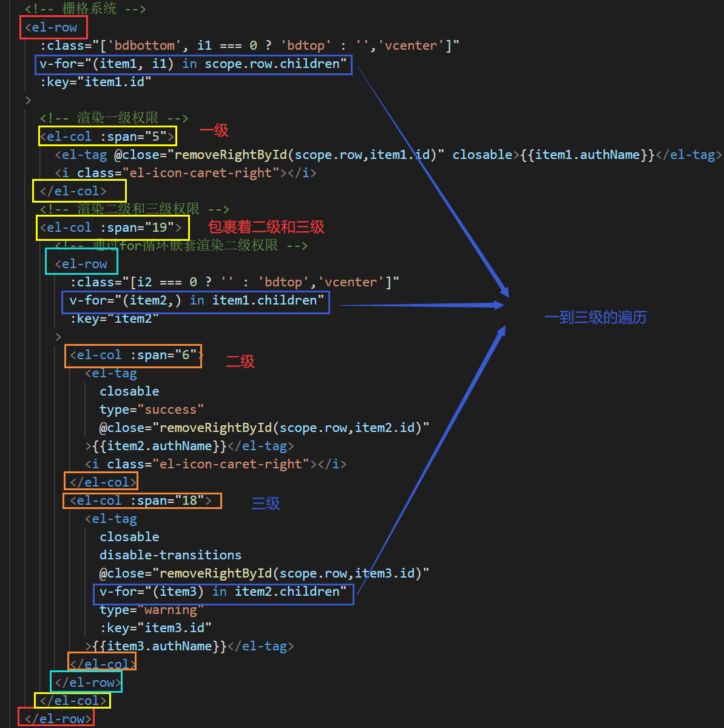Select the type="warning" attribute
Screen dimensions: 724x728
(x=152, y=610)
